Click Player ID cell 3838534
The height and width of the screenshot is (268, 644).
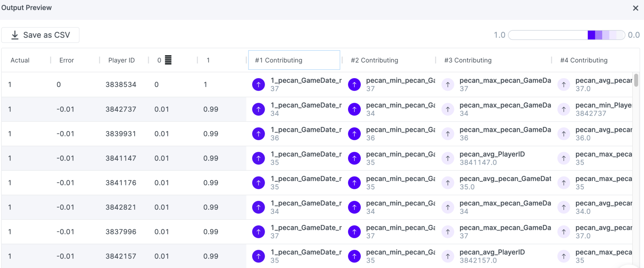point(121,84)
